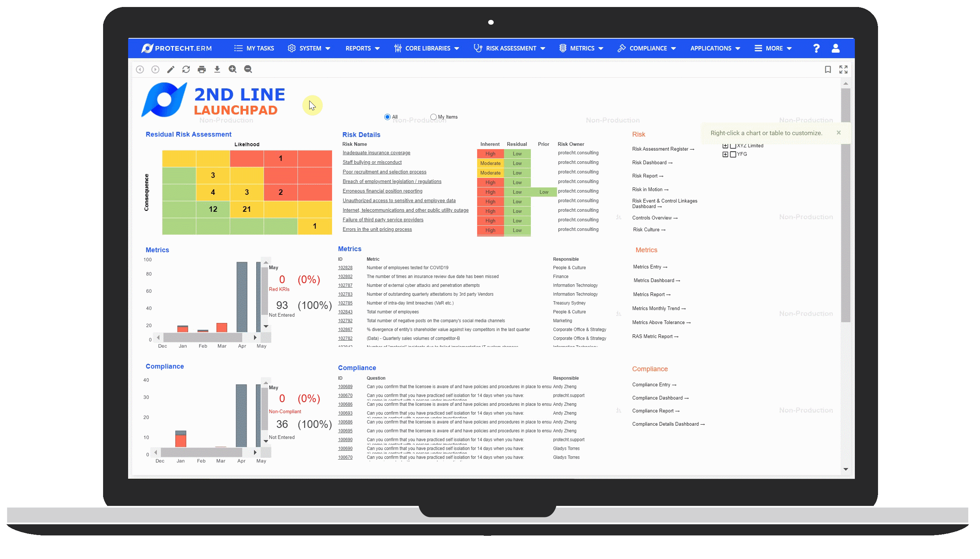This screenshot has width=980, height=559.
Task: Click the More menu item
Action: pos(774,48)
